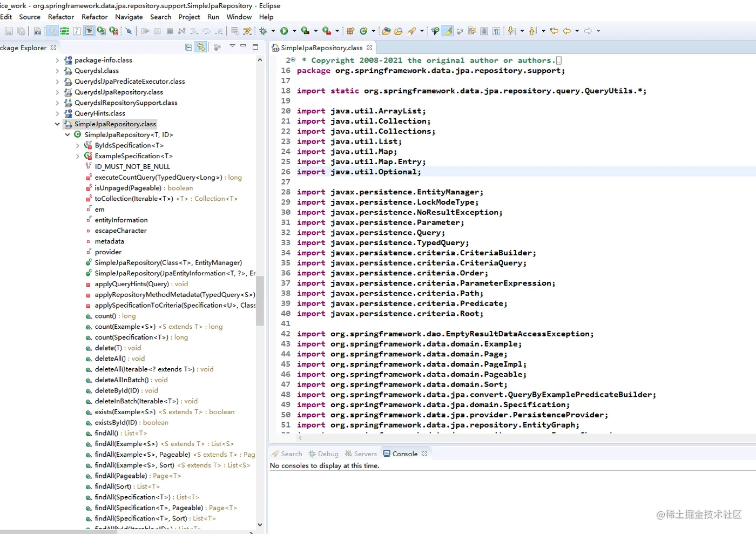Click the green Run launch icon
The height and width of the screenshot is (534, 756).
(x=284, y=31)
